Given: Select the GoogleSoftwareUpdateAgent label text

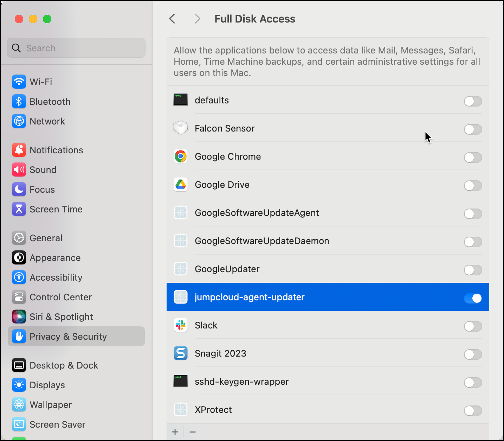Looking at the screenshot, I should 257,213.
